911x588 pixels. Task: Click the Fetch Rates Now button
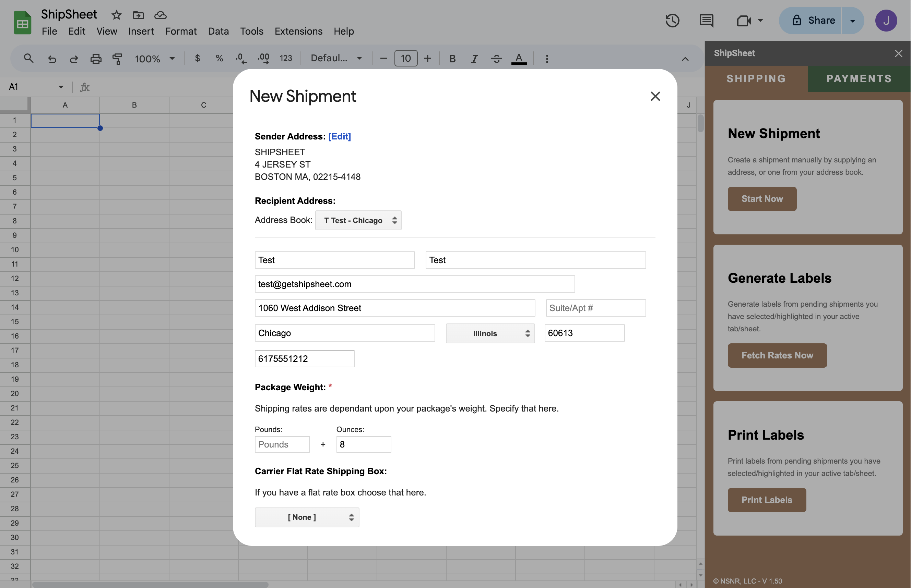click(x=777, y=355)
